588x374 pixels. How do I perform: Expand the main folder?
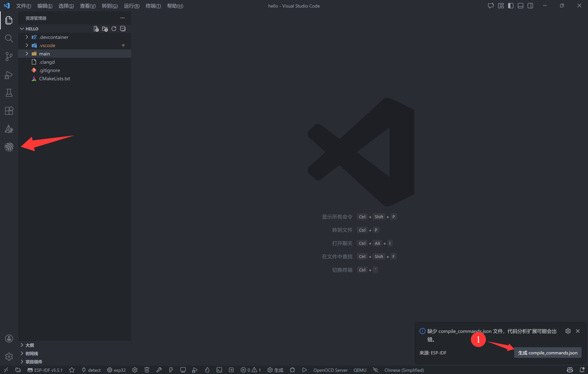pyautogui.click(x=74, y=54)
